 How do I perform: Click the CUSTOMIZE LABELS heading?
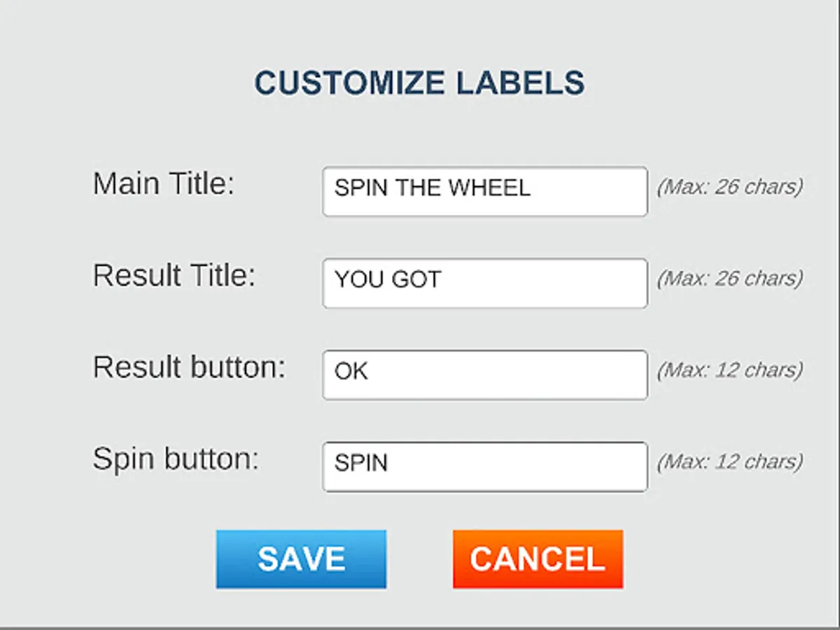(419, 83)
